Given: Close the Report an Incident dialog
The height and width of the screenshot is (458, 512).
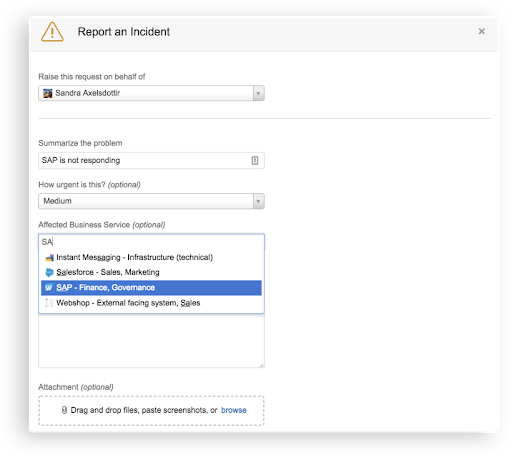Looking at the screenshot, I should point(482,31).
